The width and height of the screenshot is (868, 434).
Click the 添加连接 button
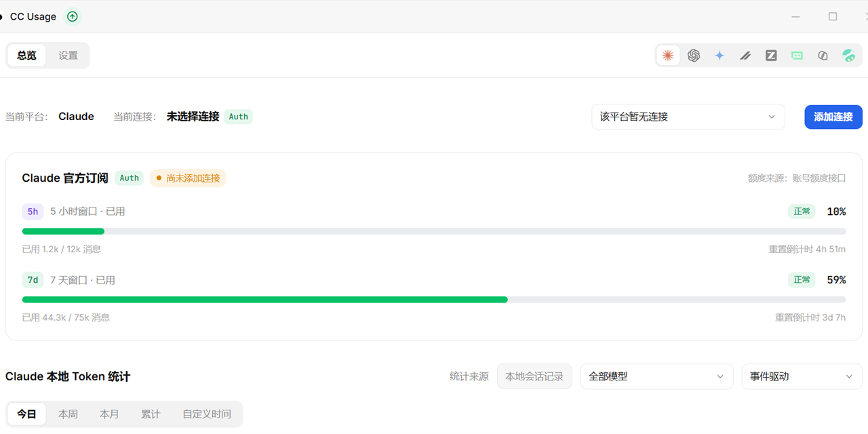tap(833, 117)
